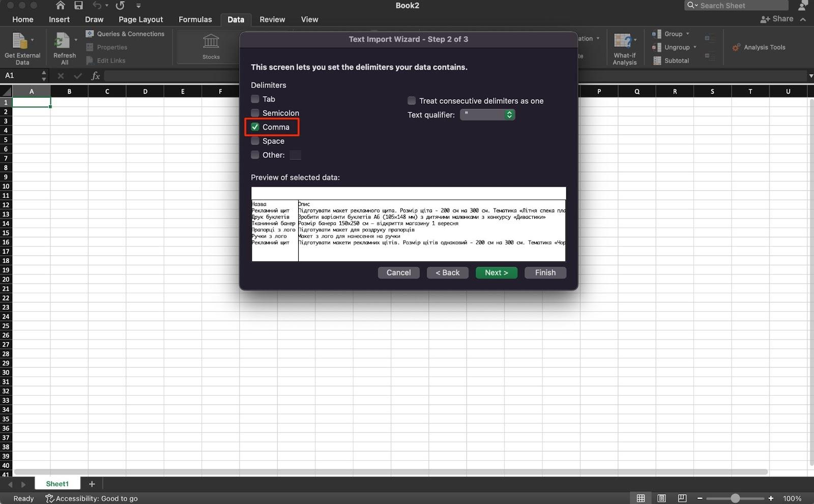Click the zoom slider handle
The image size is (814, 504).
click(735, 498)
